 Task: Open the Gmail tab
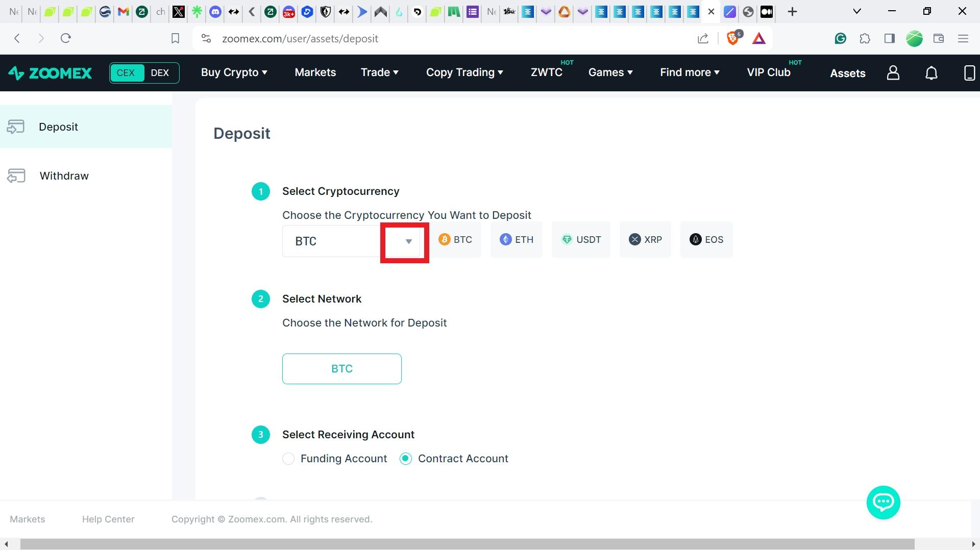123,12
